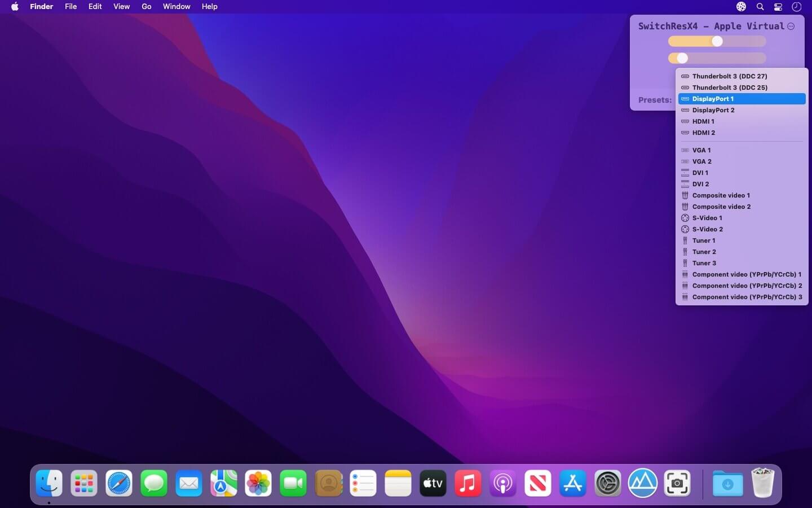
Task: Open Control Center from the menu bar
Action: tap(778, 7)
